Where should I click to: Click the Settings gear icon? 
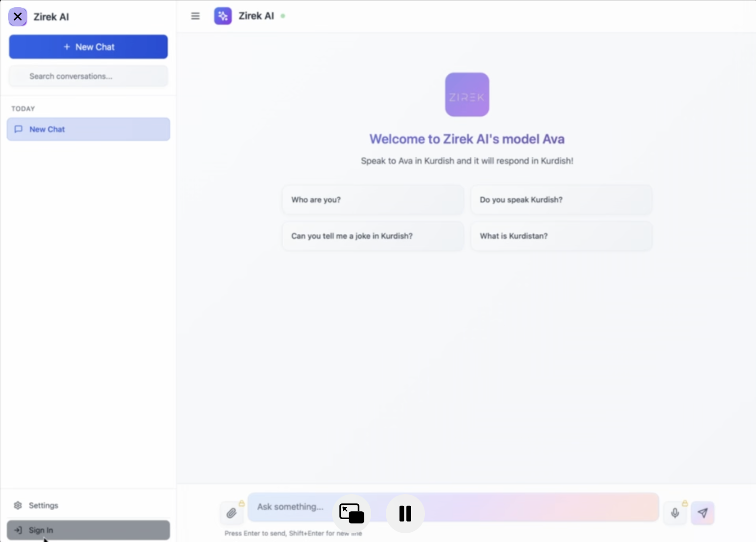pyautogui.click(x=18, y=505)
